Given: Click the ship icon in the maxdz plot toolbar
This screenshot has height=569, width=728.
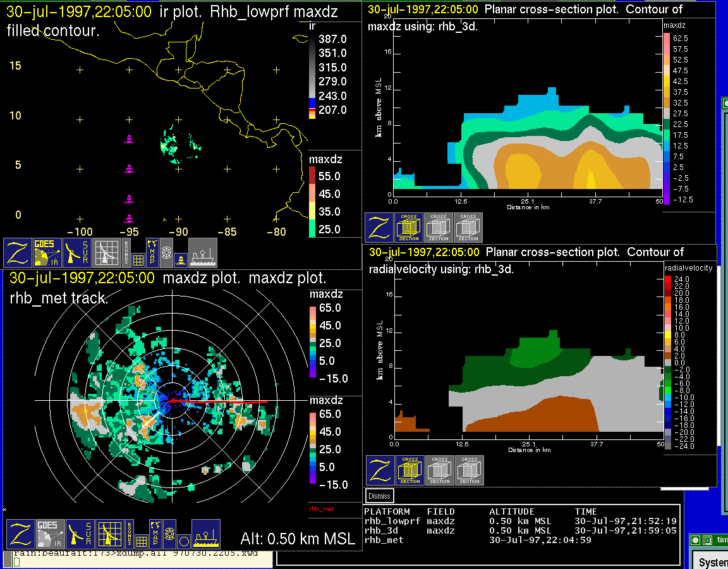Looking at the screenshot, I should tap(205, 534).
